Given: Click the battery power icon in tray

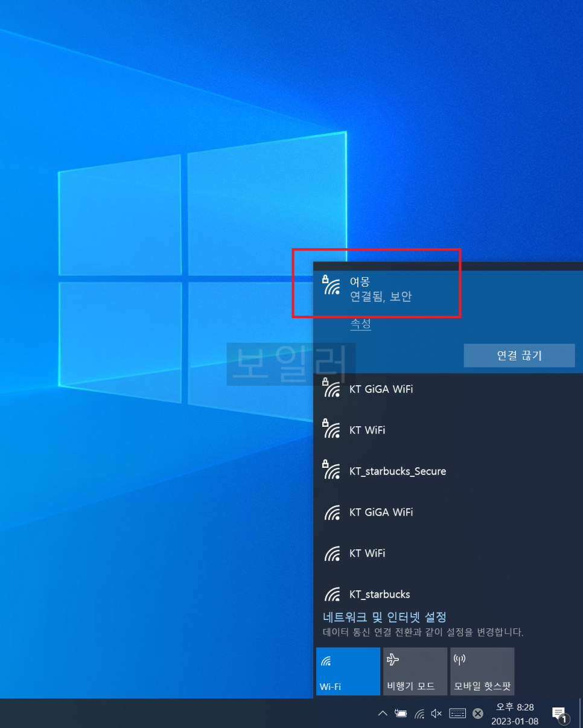Looking at the screenshot, I should point(400,714).
